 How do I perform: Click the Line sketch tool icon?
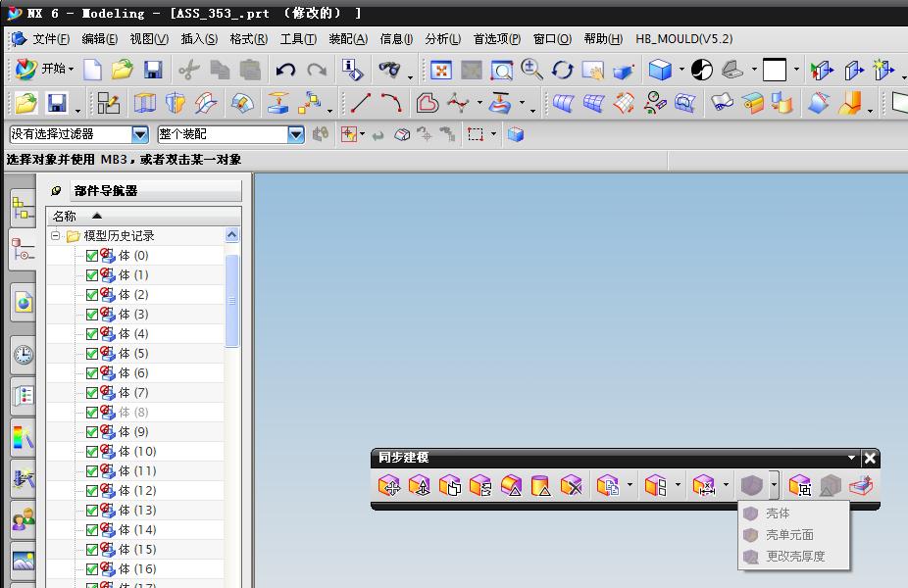[360, 103]
